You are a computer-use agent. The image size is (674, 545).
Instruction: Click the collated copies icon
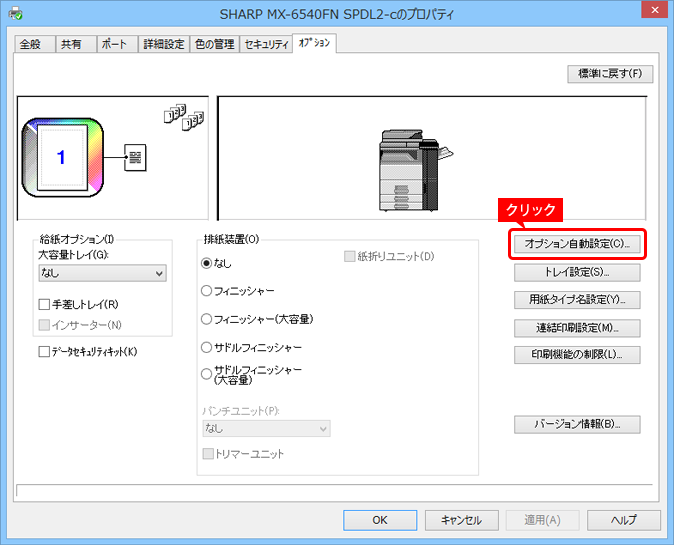[x=183, y=117]
